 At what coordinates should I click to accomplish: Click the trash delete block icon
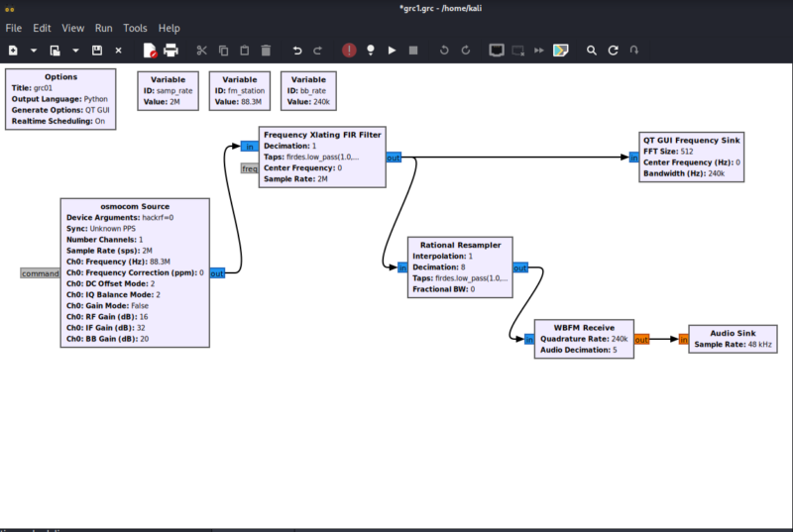point(266,50)
